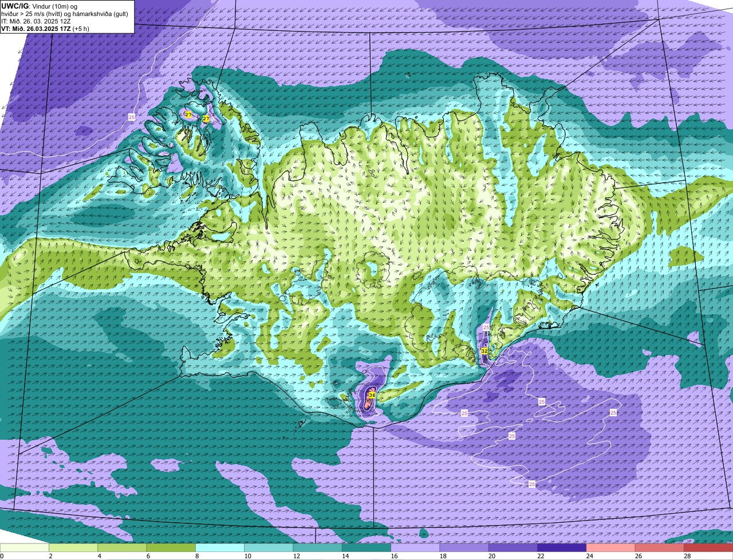Click the 'VT: Mið. 26.03.2025 17Z' valid time

[36, 28]
